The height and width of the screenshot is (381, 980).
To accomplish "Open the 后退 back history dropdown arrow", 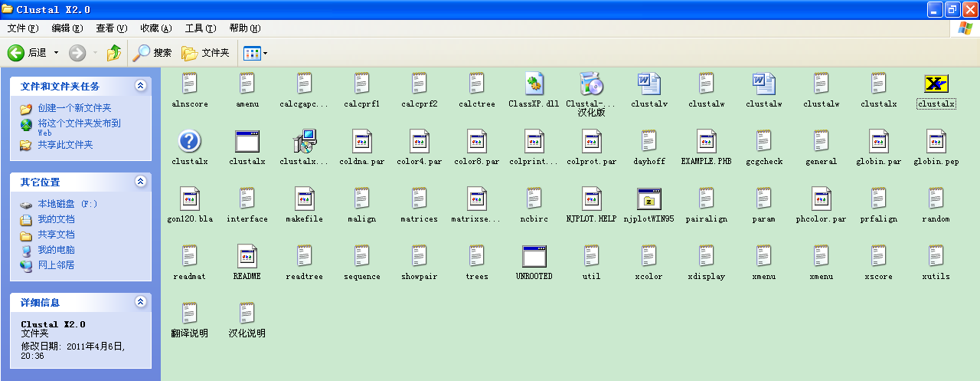I will [56, 53].
